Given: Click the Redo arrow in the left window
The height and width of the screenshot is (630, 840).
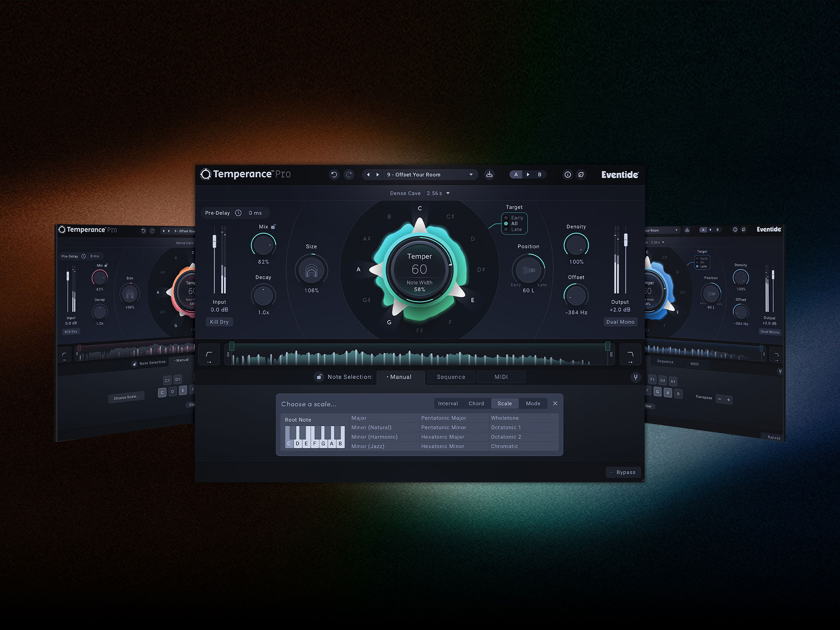Looking at the screenshot, I should tap(152, 231).
